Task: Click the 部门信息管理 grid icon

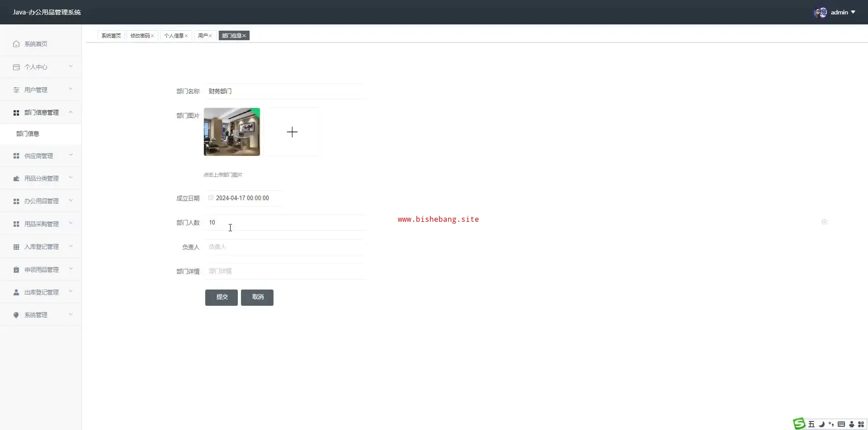Action: click(x=16, y=112)
